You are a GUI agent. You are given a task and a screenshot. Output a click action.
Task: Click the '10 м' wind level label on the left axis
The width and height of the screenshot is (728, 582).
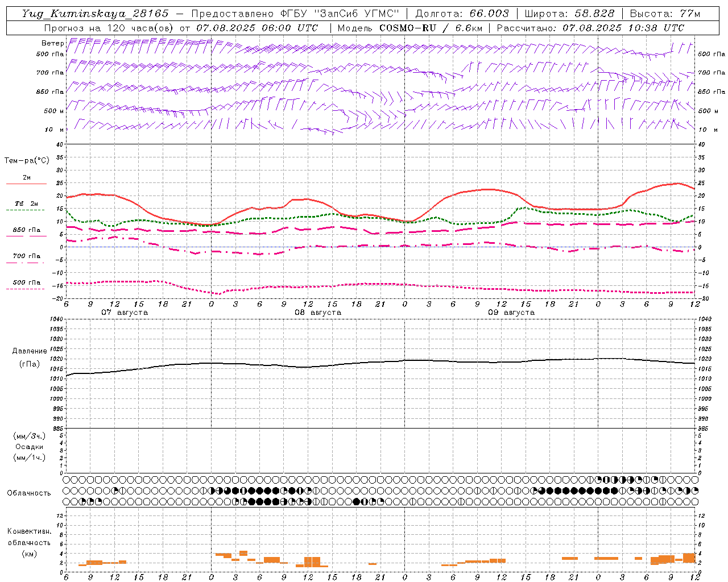[55, 130]
